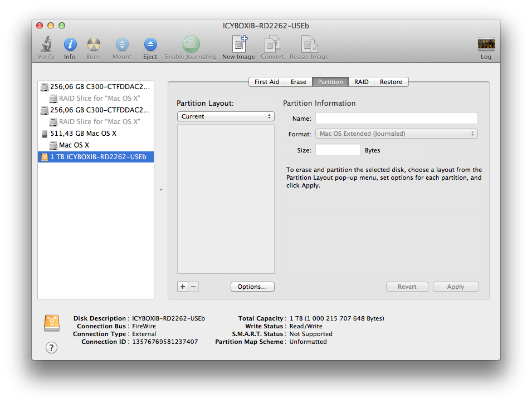Click the window title ICYBOXIB-RD2262-USEb
The width and height of the screenshot is (532, 404).
[x=266, y=26]
